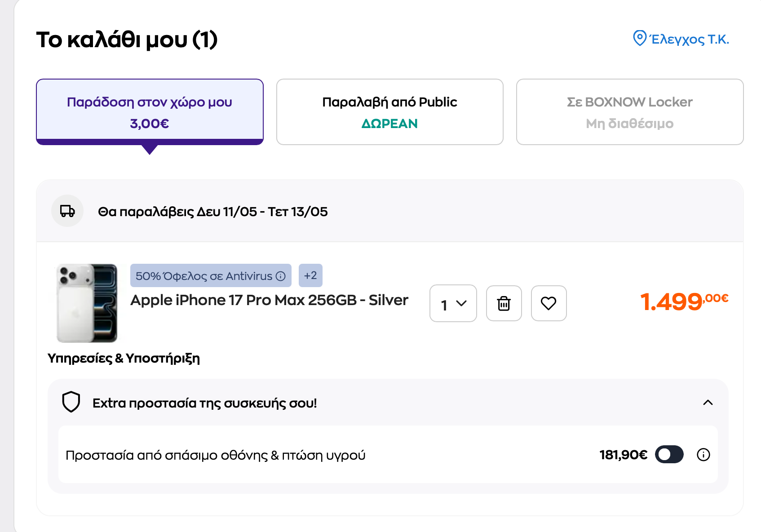The image size is (761, 532).
Task: Click the 50% Όφελος σε Antivirus badge
Action: pyautogui.click(x=211, y=275)
